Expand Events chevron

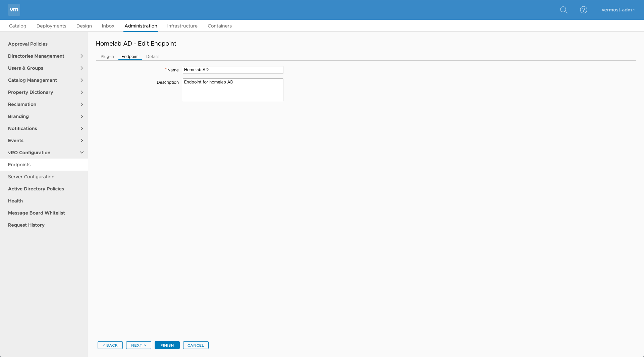tap(82, 140)
